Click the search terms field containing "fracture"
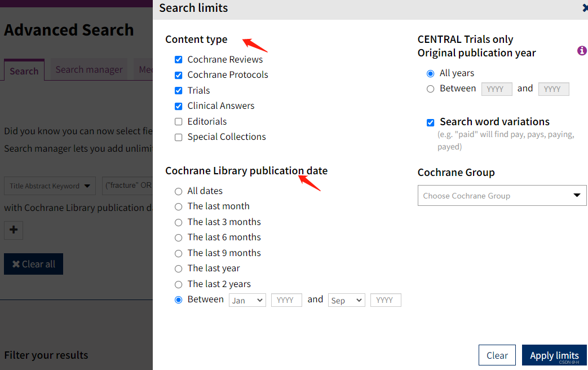The width and height of the screenshot is (588, 370). 127,186
